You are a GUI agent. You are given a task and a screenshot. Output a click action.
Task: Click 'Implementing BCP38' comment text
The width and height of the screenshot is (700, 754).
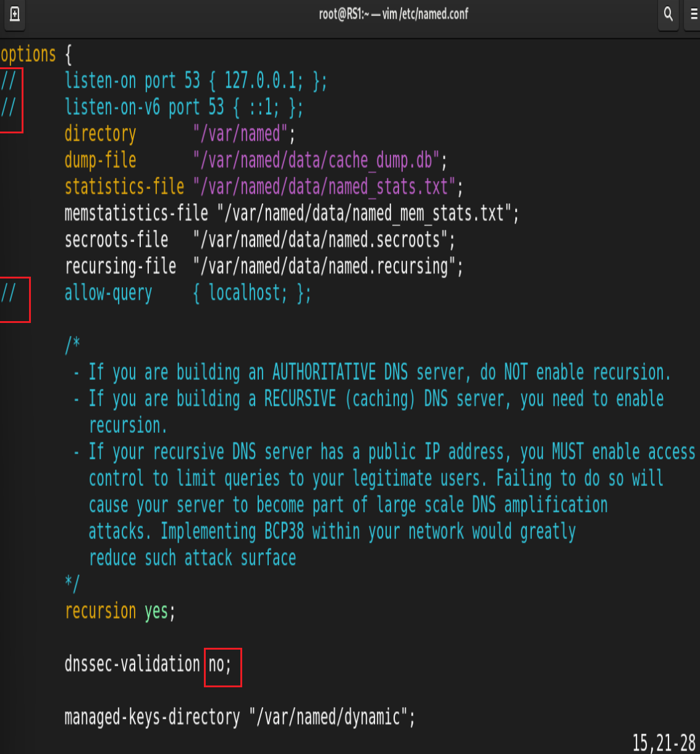click(232, 532)
